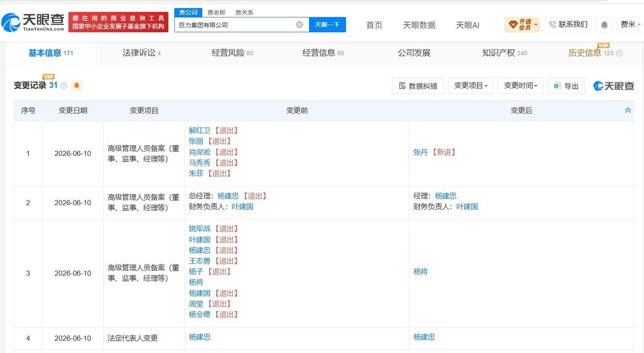644x353 pixels.
Task: Clear the search box with X icon
Action: click(299, 24)
